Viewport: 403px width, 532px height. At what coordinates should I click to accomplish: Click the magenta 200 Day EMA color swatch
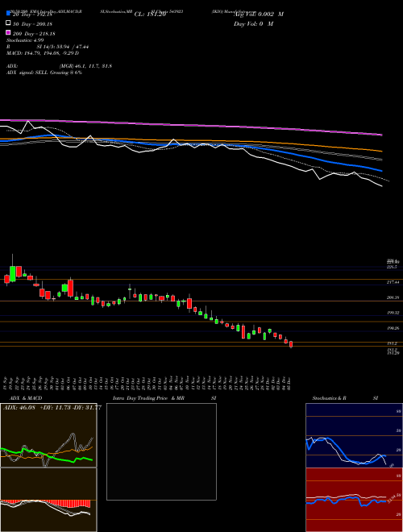click(8, 33)
